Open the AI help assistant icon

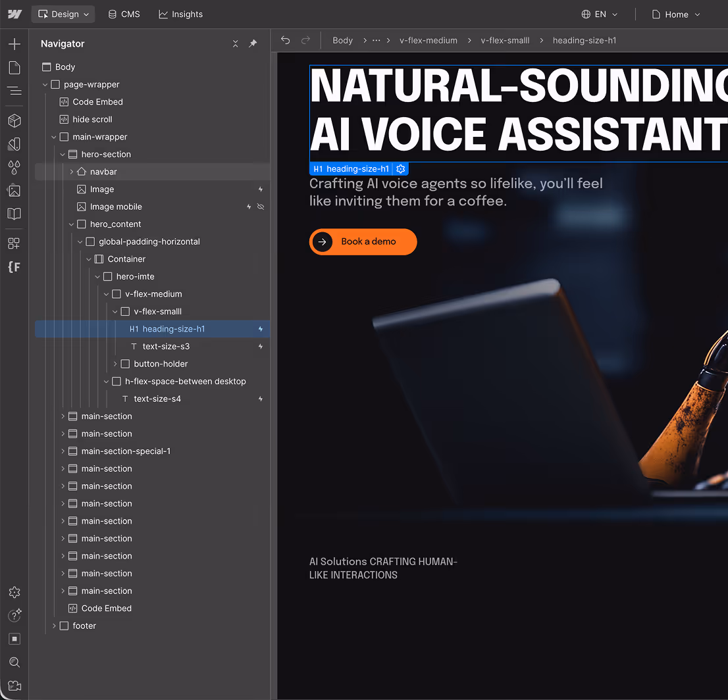tap(14, 616)
